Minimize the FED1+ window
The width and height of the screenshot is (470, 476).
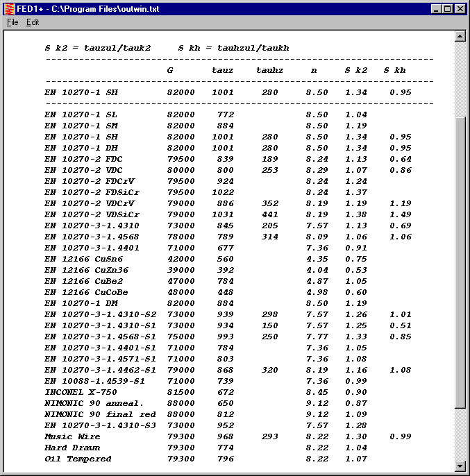coord(436,8)
